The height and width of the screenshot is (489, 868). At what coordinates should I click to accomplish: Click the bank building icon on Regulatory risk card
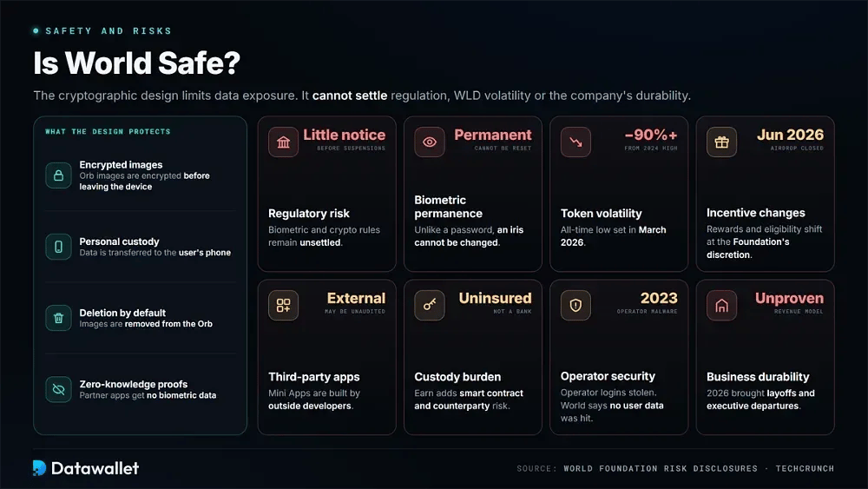click(x=284, y=142)
